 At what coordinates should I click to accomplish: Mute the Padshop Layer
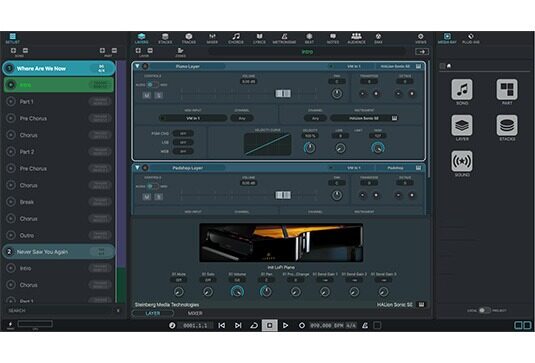pyautogui.click(x=147, y=197)
